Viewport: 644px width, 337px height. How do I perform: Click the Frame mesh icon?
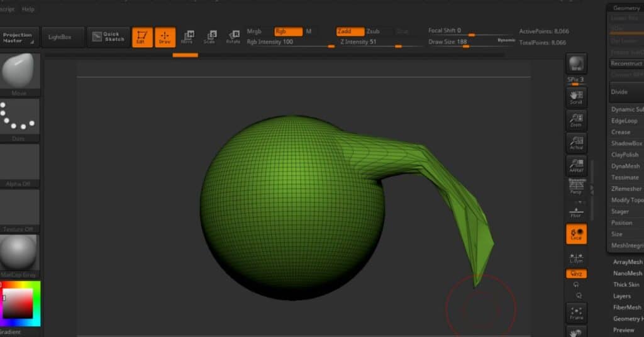point(576,313)
